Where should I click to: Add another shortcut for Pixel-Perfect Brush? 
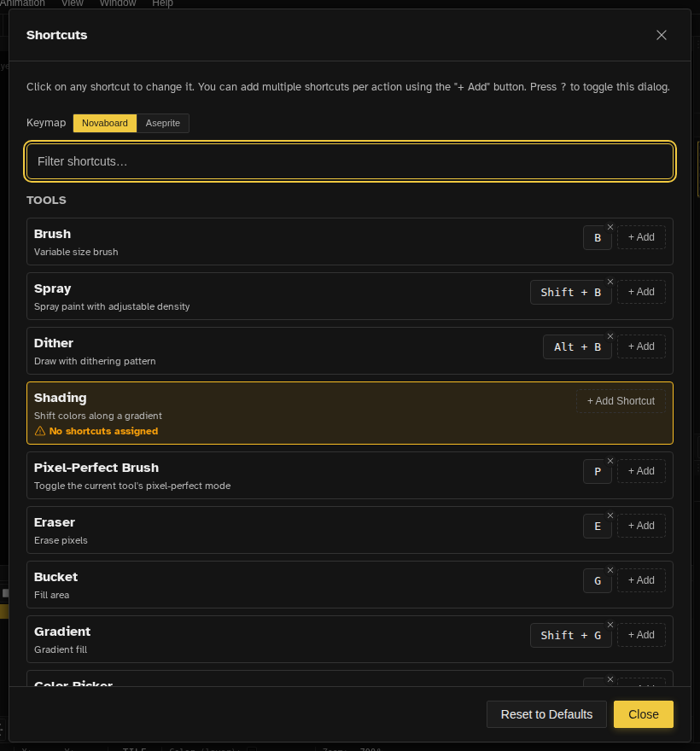click(x=641, y=471)
